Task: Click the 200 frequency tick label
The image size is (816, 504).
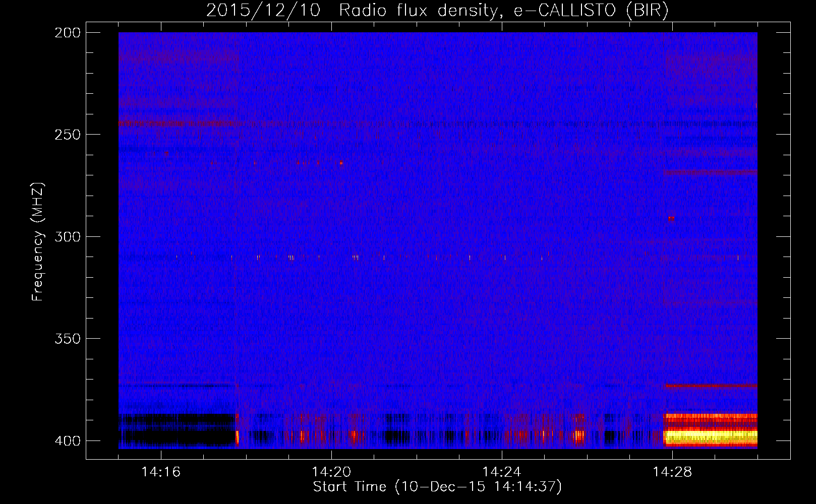Action: [x=68, y=32]
